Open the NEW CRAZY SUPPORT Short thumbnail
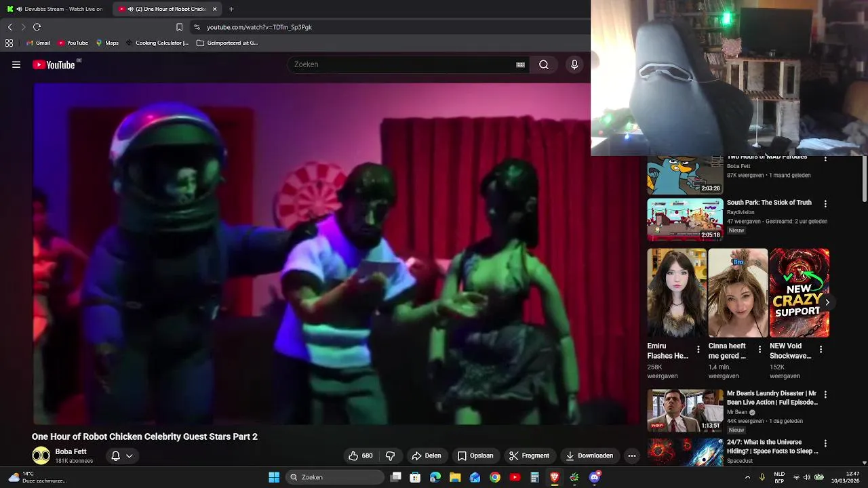Screen dimensions: 868x488 [800, 293]
